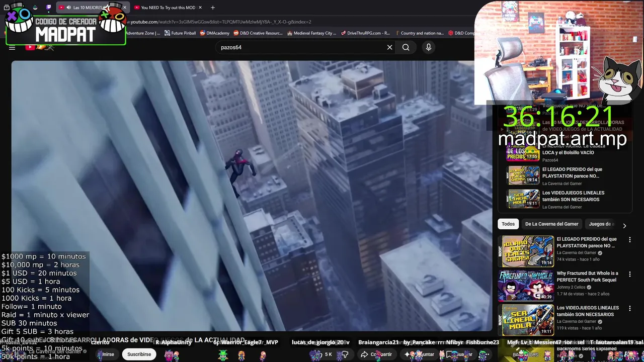Click the Suscribirse button

pyautogui.click(x=139, y=354)
